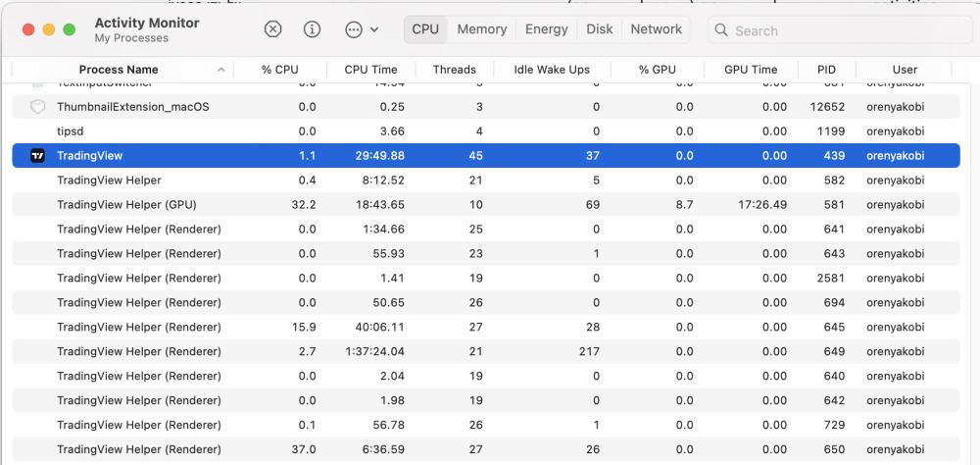The height and width of the screenshot is (465, 980).
Task: Click the orenyakobi user in tipsd row
Action: (x=895, y=131)
